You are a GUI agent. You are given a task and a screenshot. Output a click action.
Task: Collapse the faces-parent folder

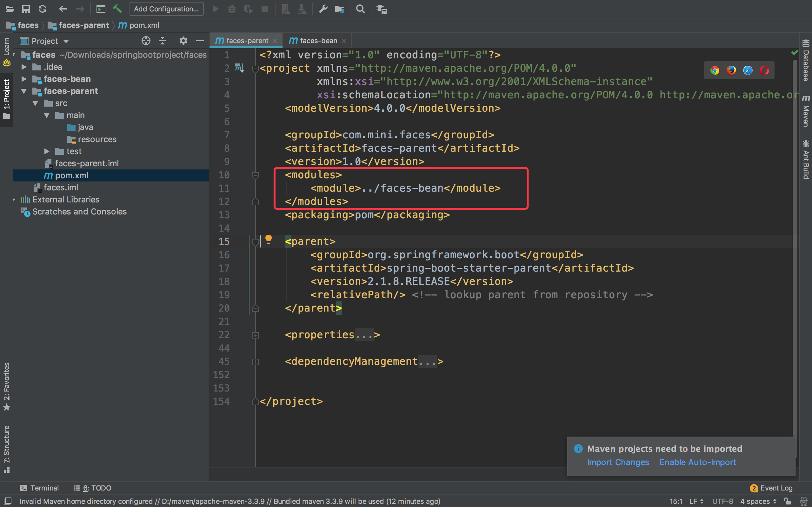pyautogui.click(x=24, y=91)
